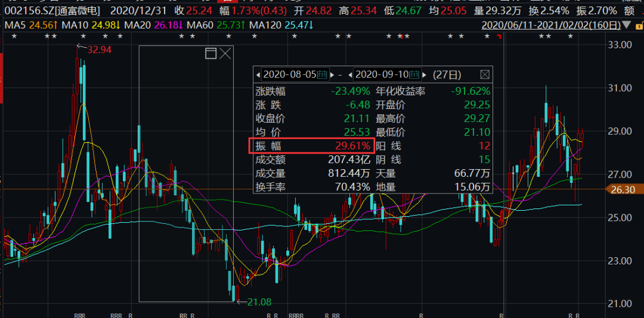
Task: Click the 2020/06/11-2021/02/02 date range link
Action: [549, 25]
